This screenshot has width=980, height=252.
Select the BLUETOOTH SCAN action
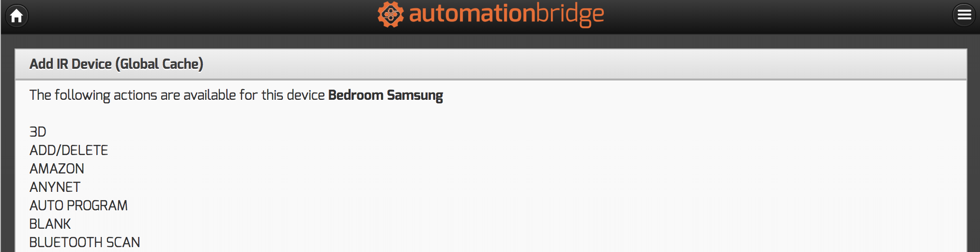coord(85,242)
